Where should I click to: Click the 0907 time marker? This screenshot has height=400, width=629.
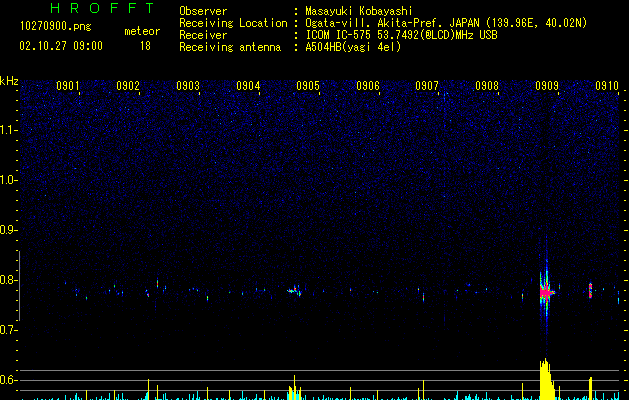pyautogui.click(x=427, y=86)
